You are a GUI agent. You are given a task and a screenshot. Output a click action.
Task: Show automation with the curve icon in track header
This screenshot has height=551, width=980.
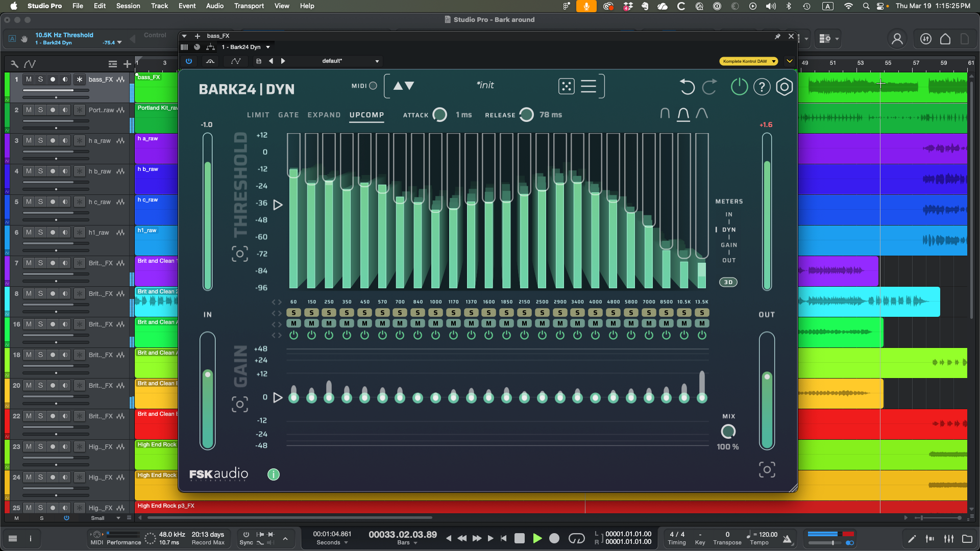tap(30, 64)
